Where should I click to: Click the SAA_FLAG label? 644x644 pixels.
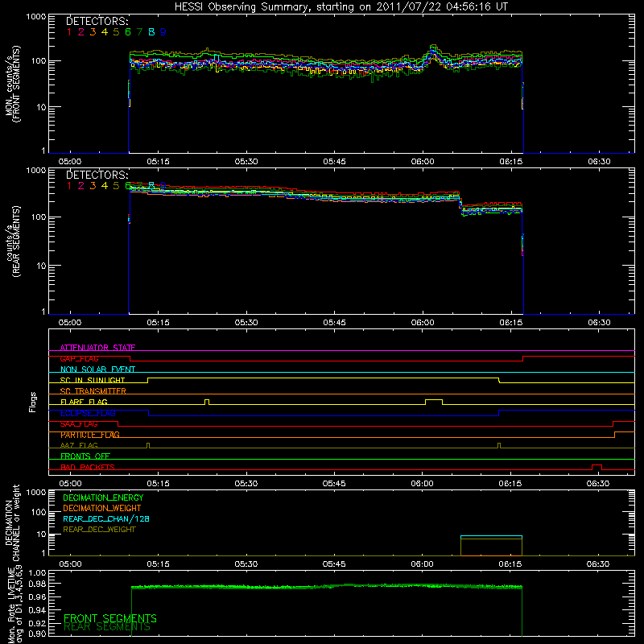pyautogui.click(x=79, y=423)
